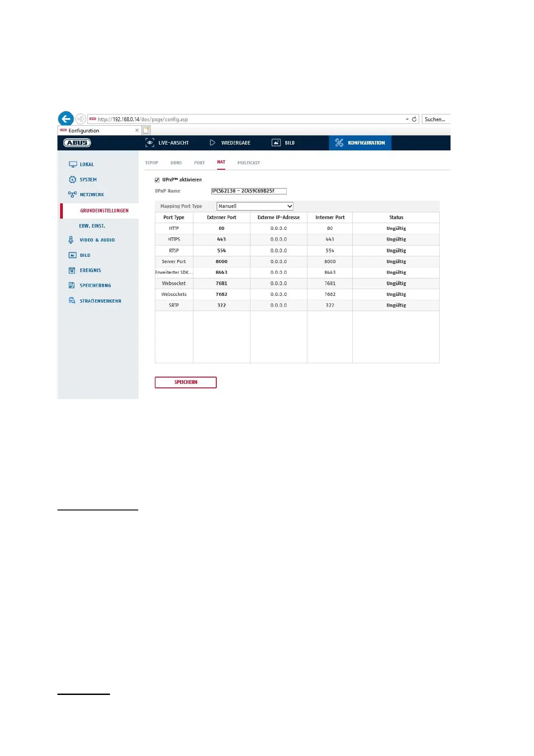Click the System gear icon
Viewport: 534px width, 756px height.
(x=72, y=180)
